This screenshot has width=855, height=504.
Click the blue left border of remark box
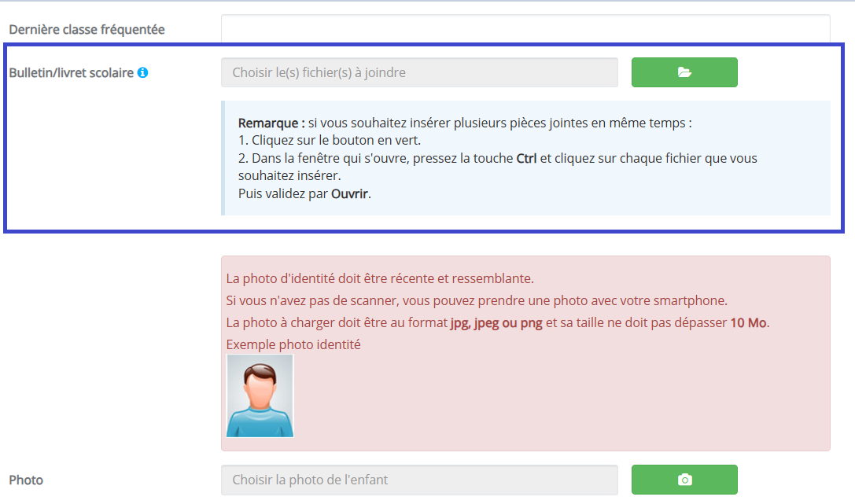pyautogui.click(x=223, y=158)
